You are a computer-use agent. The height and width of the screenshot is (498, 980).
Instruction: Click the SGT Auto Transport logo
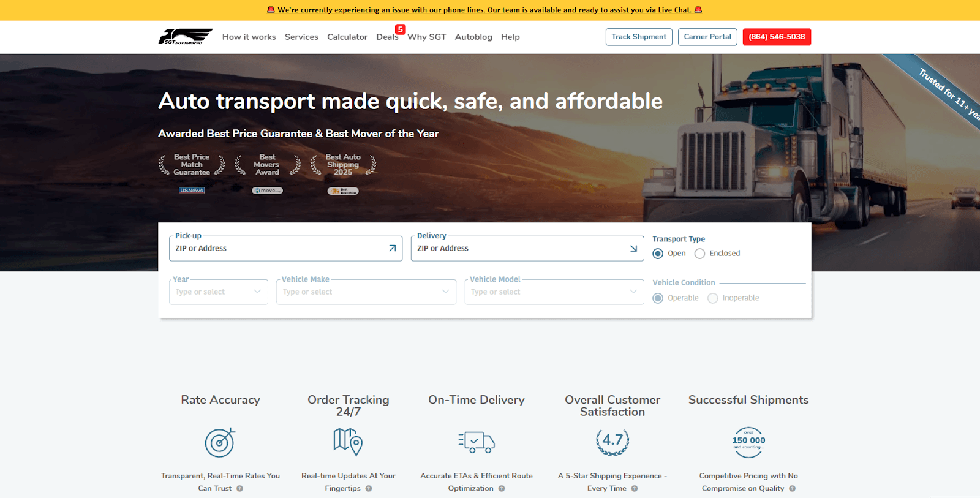185,37
